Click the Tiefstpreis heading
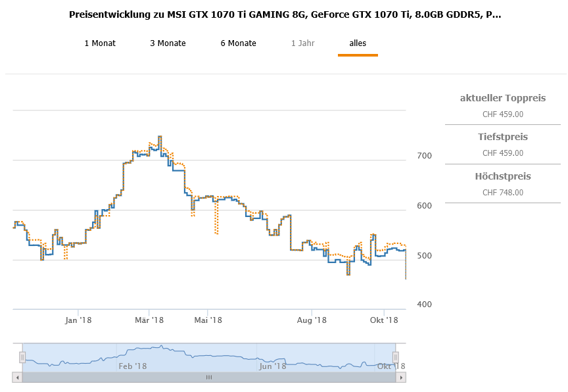Image resolution: width=568 pixels, height=392 pixels. (503, 137)
